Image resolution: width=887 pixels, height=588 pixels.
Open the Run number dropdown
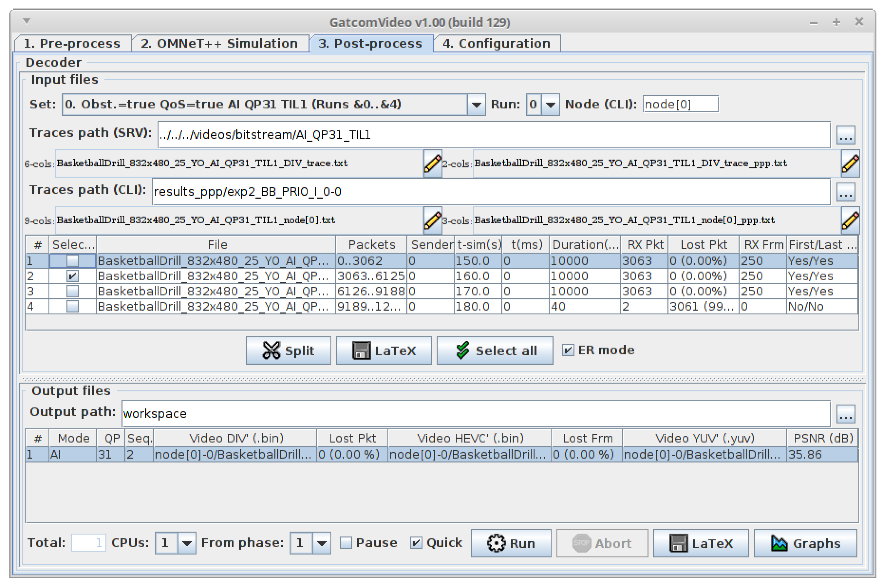tap(550, 105)
